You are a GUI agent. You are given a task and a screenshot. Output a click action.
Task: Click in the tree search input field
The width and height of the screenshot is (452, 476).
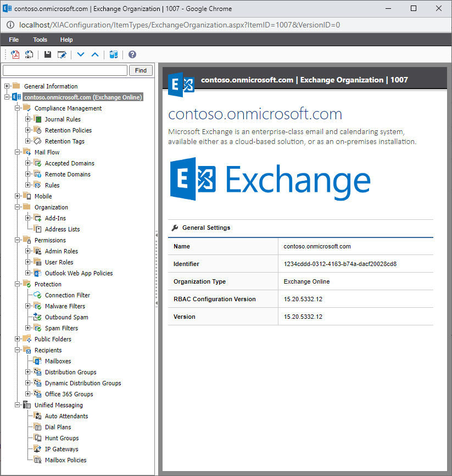coord(65,70)
